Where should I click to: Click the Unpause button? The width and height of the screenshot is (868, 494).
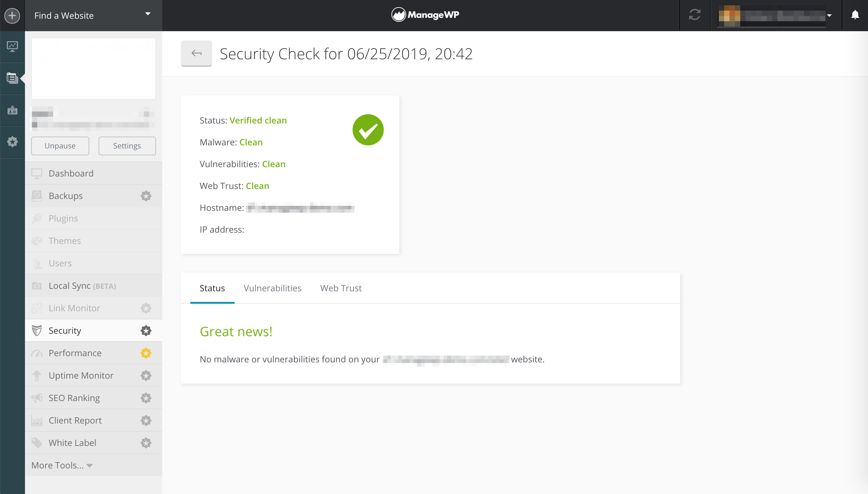tap(60, 145)
